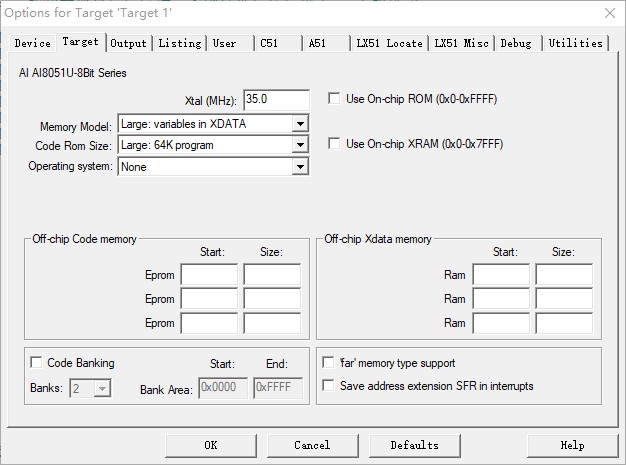Screen dimensions: 626x465
Task: Check 'far' memory type support
Action: coord(329,364)
